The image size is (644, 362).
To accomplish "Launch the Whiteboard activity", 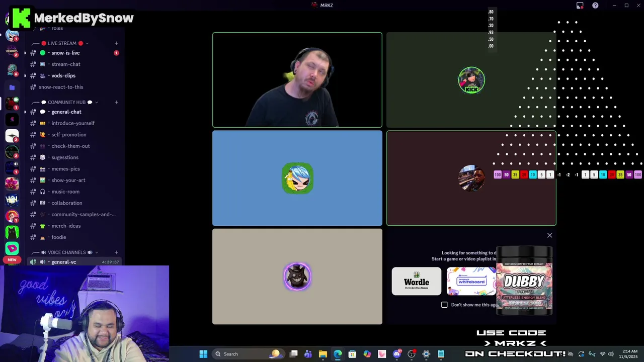I will click(471, 281).
